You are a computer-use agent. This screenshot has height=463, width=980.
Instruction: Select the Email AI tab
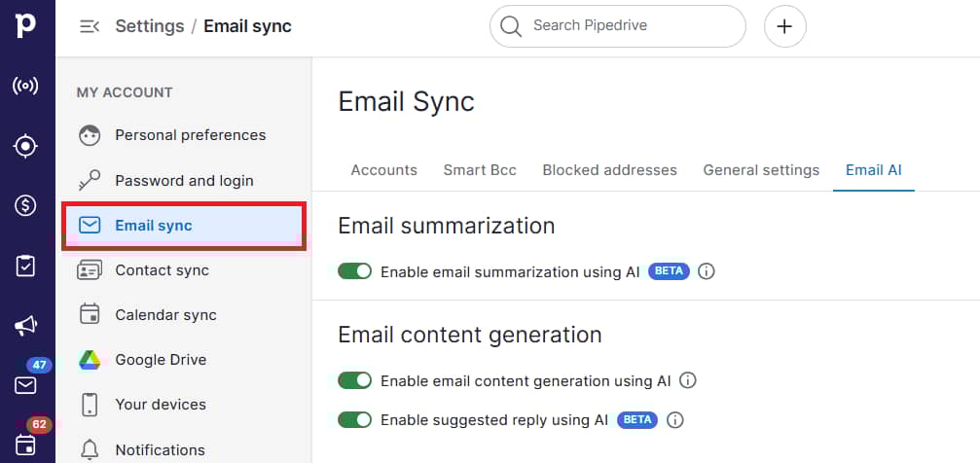(x=874, y=170)
